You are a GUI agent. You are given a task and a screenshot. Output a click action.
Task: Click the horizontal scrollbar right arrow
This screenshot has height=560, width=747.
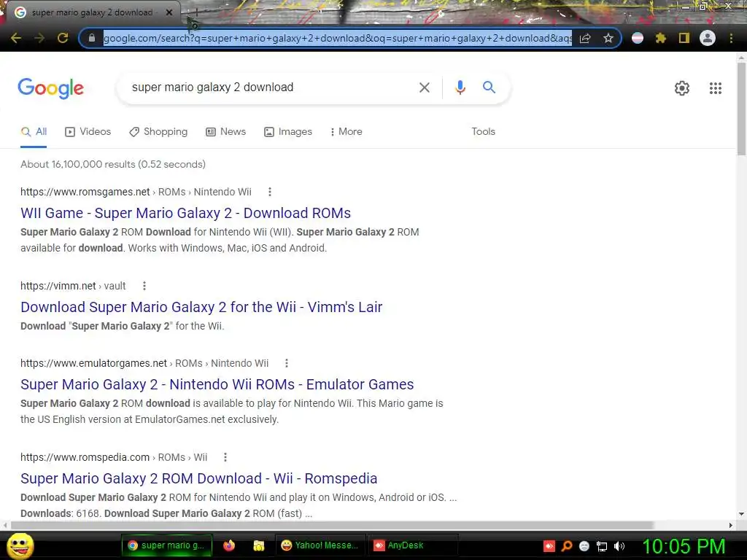[x=731, y=525]
